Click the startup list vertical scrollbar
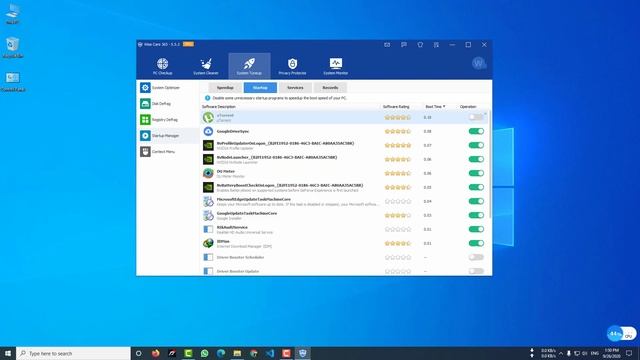The width and height of the screenshot is (640, 360). (489, 163)
